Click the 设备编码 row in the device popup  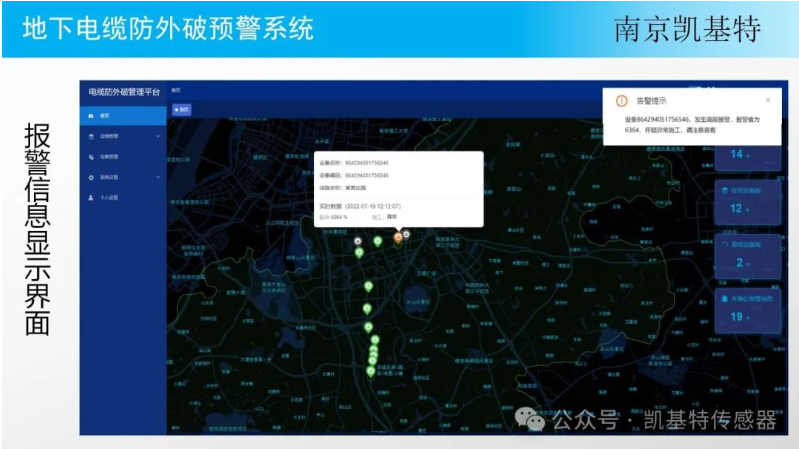[354, 175]
